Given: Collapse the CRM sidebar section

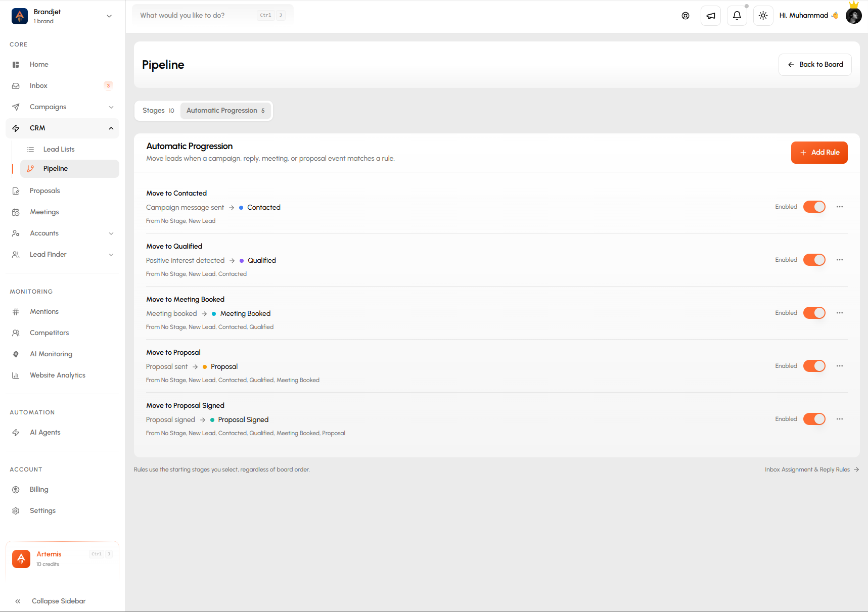Looking at the screenshot, I should (x=63, y=128).
